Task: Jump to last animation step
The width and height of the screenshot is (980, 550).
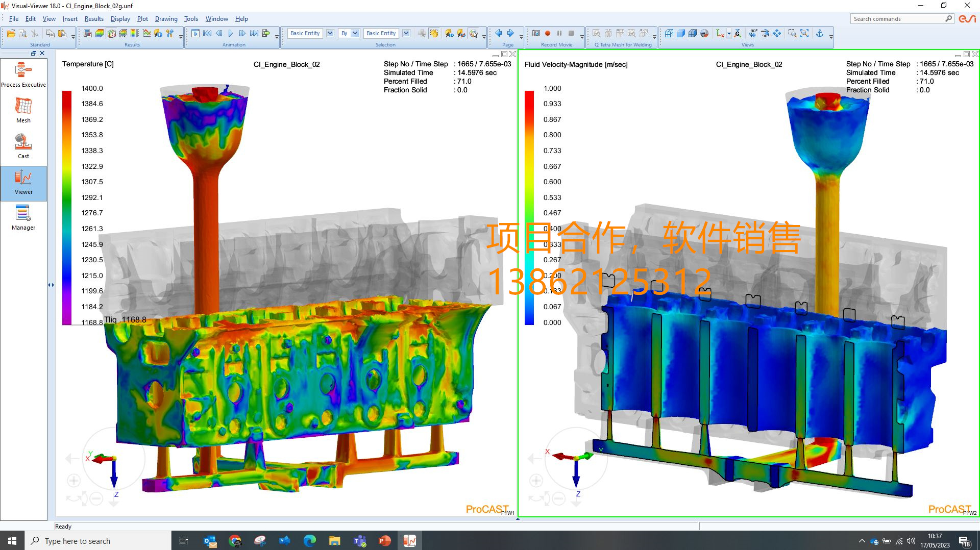Action: 254,33
